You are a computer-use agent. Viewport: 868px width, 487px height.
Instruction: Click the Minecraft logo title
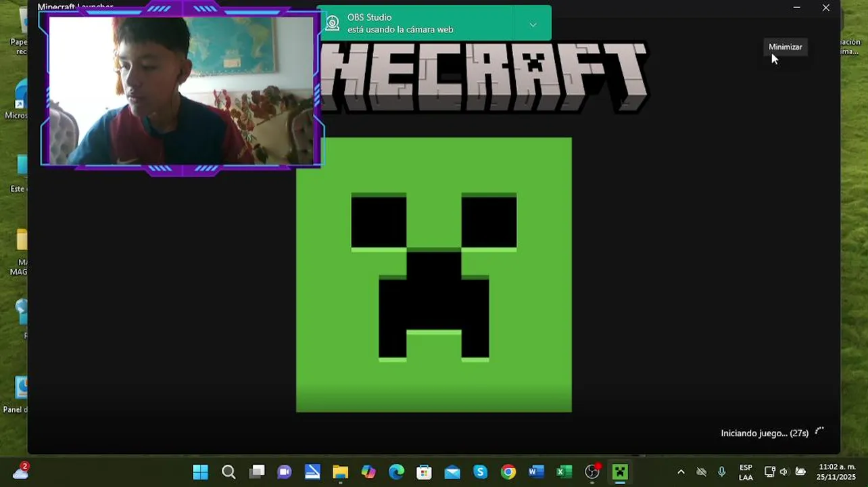pyautogui.click(x=484, y=76)
